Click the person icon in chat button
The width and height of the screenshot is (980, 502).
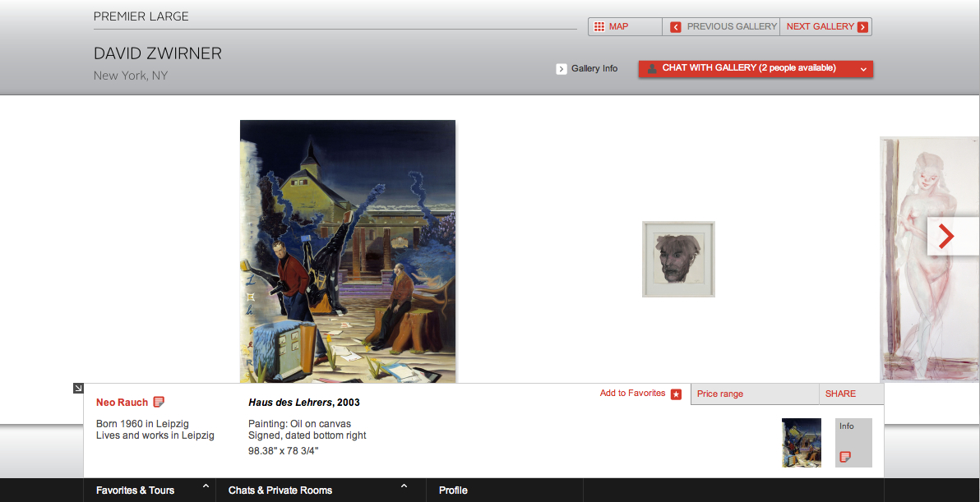click(652, 69)
